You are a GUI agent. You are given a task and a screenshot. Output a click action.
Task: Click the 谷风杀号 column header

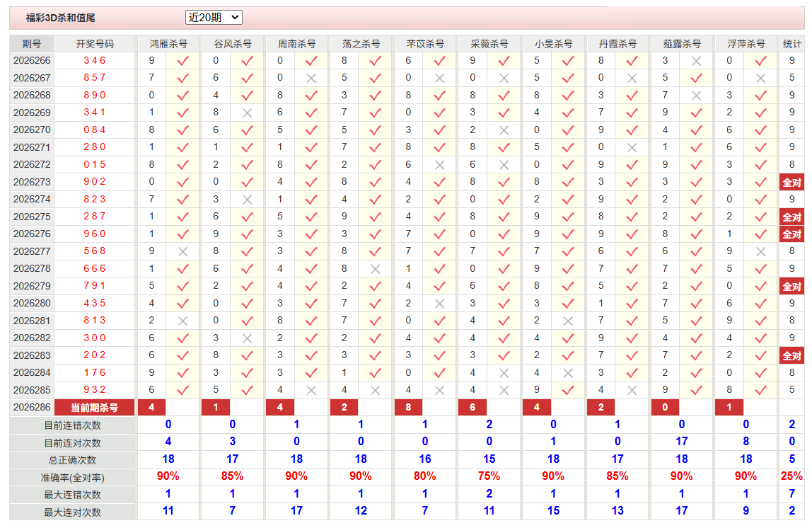(233, 44)
